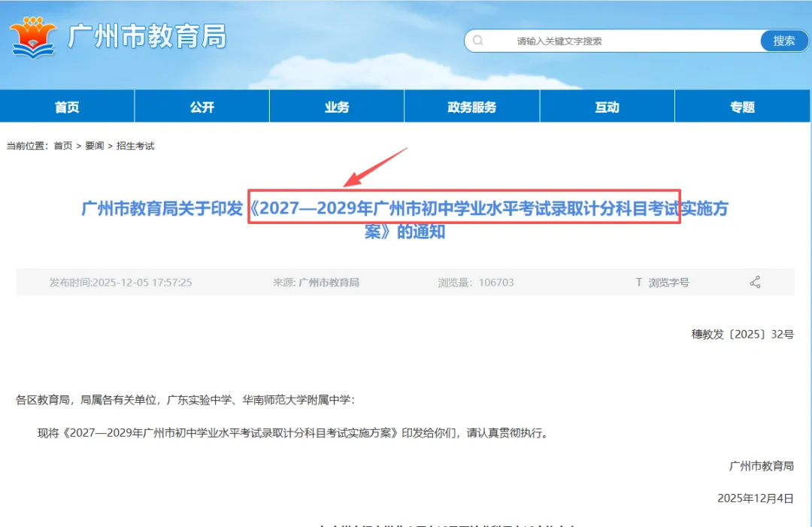The height and width of the screenshot is (527, 812).
Task: Open the 政务服务 navigation tab
Action: (x=471, y=107)
